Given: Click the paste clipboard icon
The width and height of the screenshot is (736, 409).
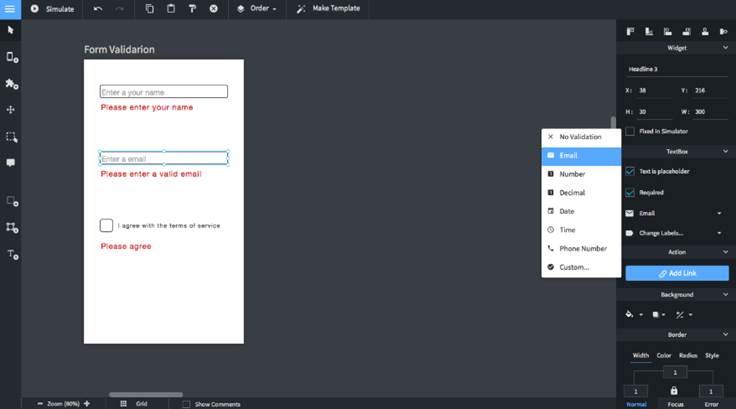Looking at the screenshot, I should pyautogui.click(x=170, y=9).
